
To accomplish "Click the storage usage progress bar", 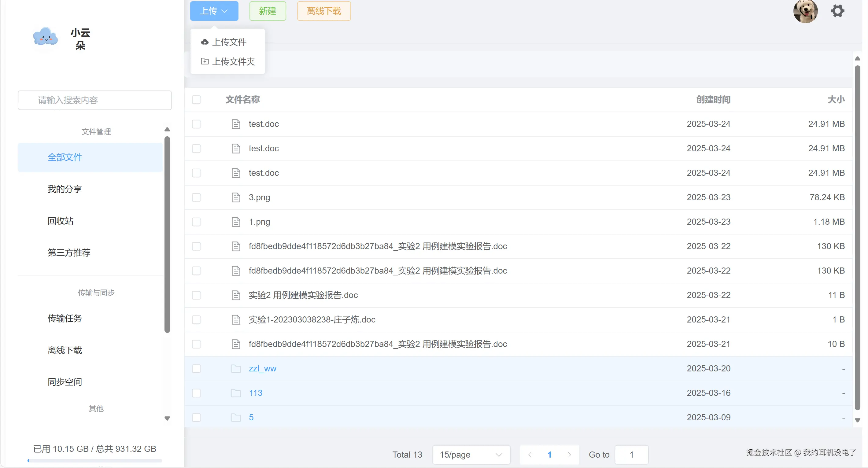I will 95,460.
